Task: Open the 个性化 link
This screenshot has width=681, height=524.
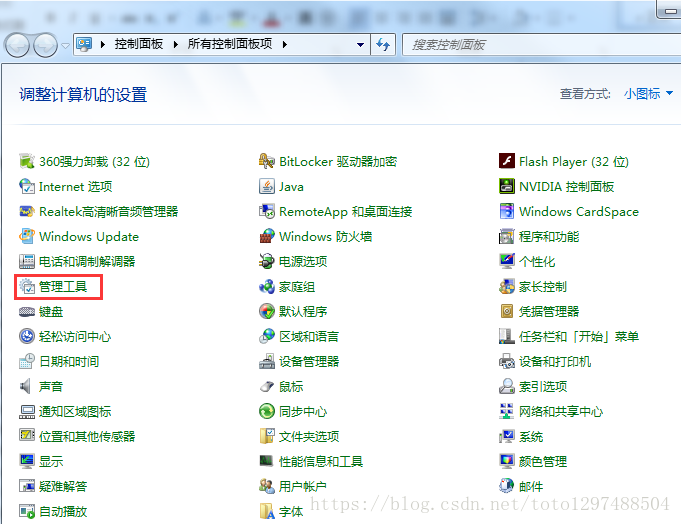Action: pyautogui.click(x=537, y=262)
